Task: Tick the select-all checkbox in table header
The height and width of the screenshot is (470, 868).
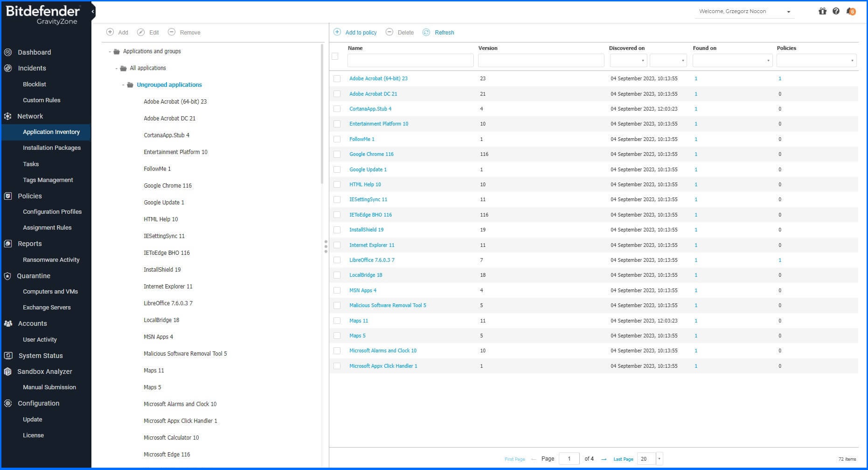Action: [x=335, y=56]
